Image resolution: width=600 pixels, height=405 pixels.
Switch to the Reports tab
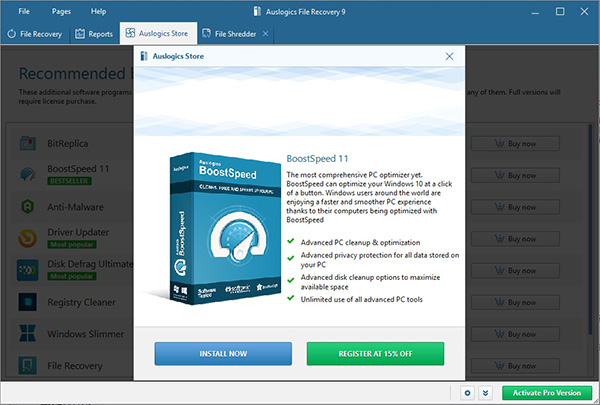(94, 34)
